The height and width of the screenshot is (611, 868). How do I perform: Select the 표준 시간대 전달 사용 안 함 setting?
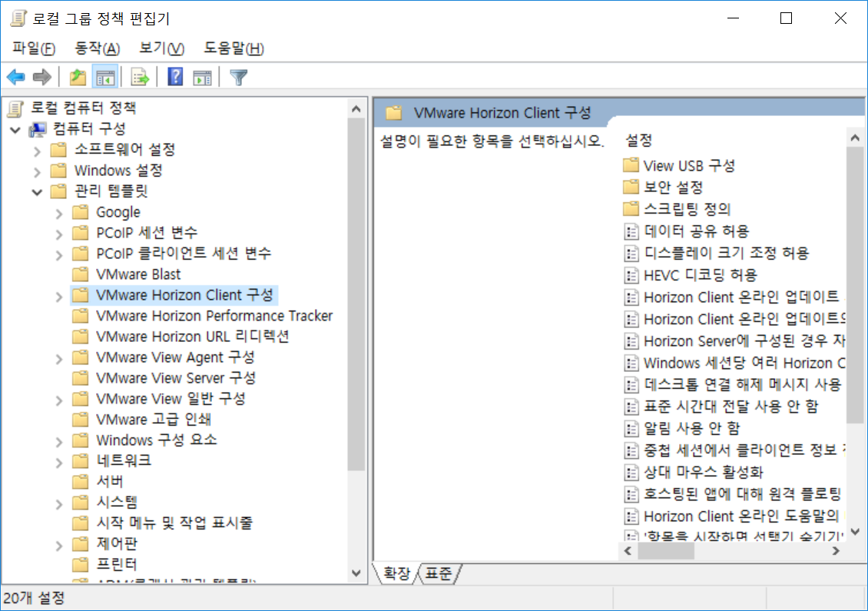[721, 407]
